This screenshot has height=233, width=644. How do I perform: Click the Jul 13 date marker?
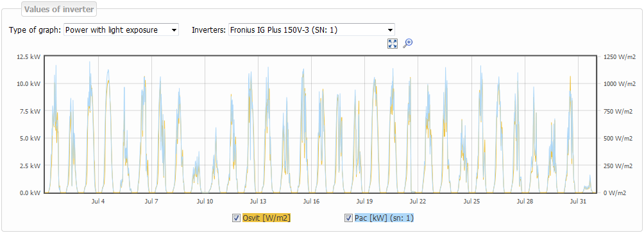(258, 202)
